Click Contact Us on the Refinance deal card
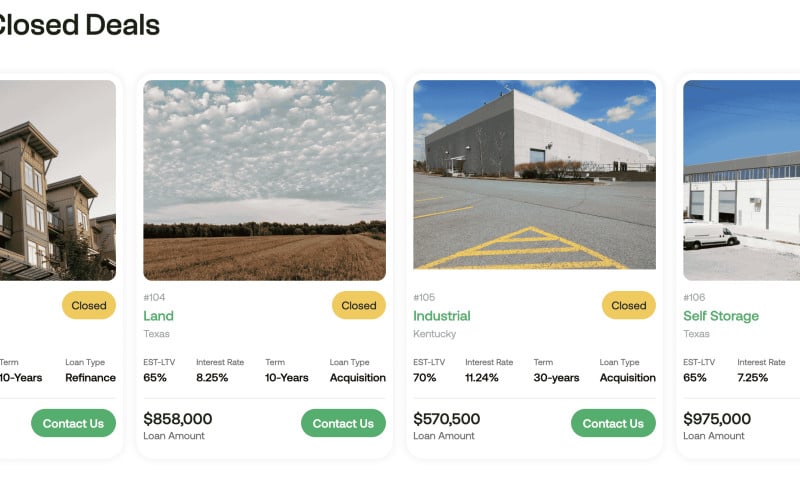This screenshot has height=480, width=800. click(x=73, y=423)
